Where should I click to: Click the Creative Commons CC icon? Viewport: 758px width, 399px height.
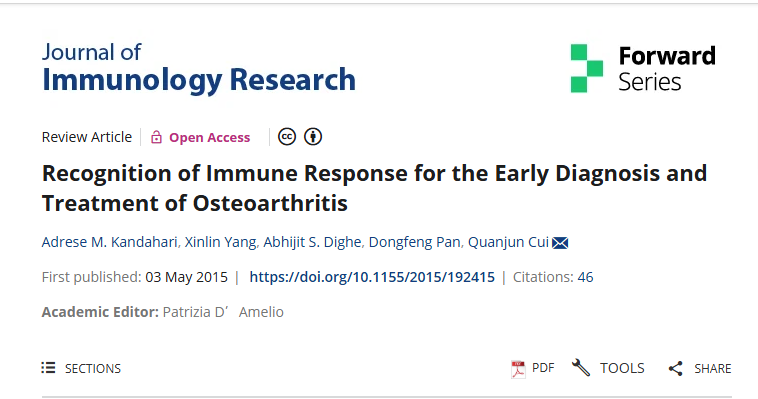tap(287, 137)
